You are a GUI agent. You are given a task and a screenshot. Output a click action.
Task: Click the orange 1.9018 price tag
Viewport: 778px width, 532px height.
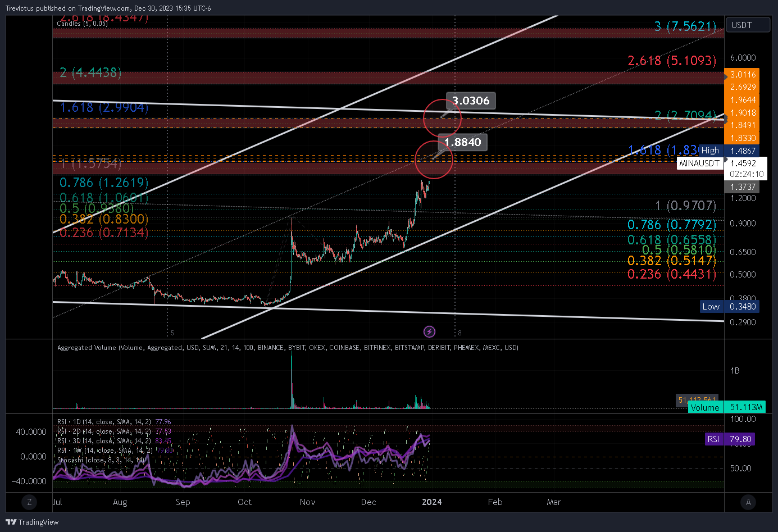(x=743, y=112)
